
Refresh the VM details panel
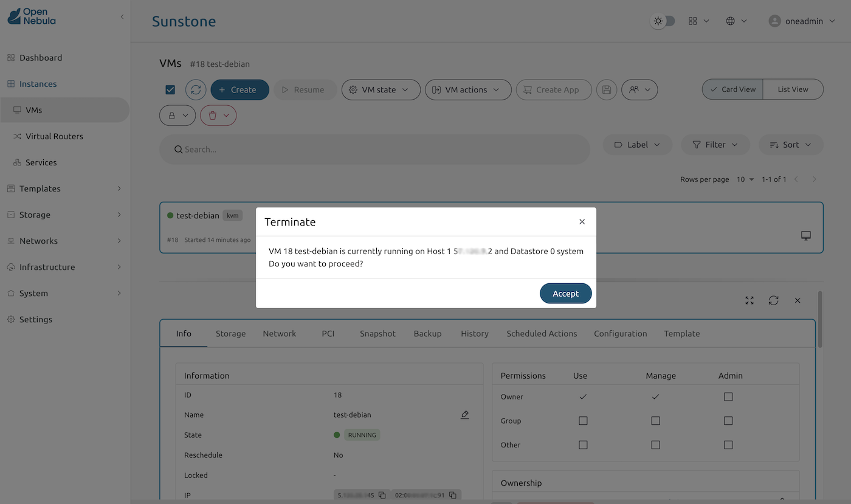point(773,300)
